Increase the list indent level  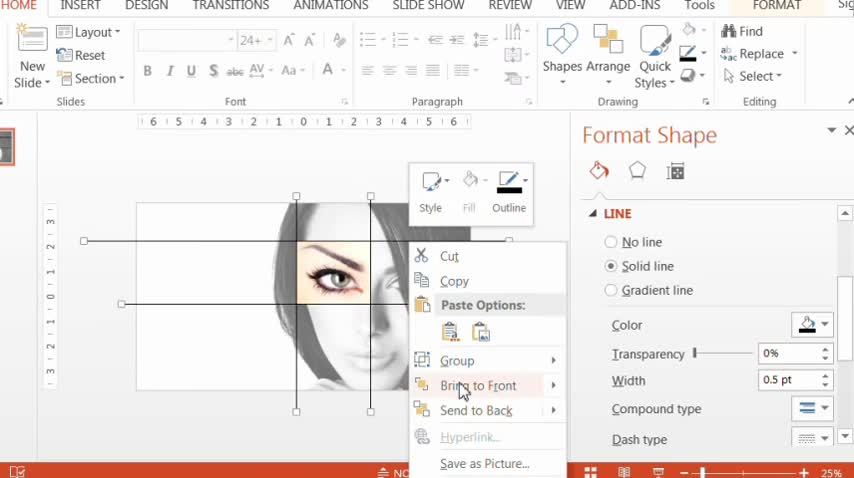pyautogui.click(x=457, y=40)
